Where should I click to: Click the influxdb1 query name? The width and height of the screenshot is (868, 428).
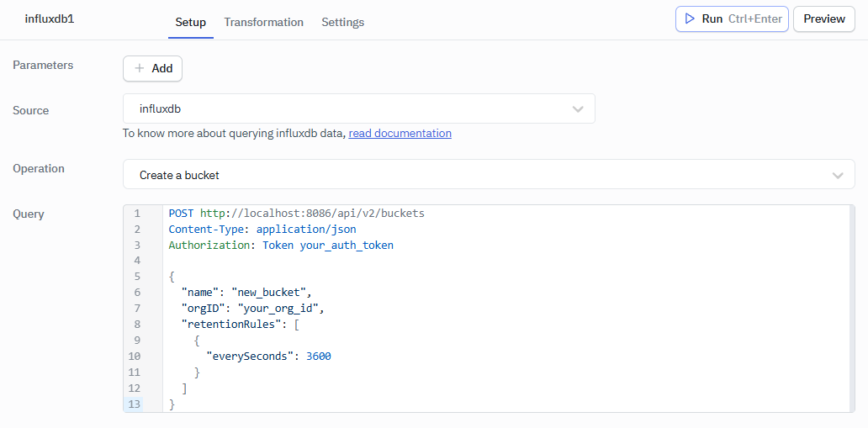pyautogui.click(x=50, y=18)
